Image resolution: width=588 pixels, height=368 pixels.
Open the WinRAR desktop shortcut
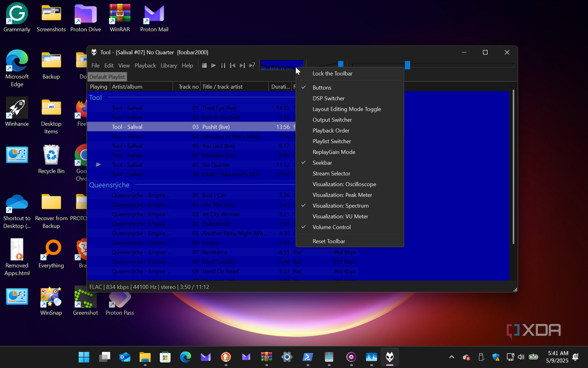coord(120,18)
